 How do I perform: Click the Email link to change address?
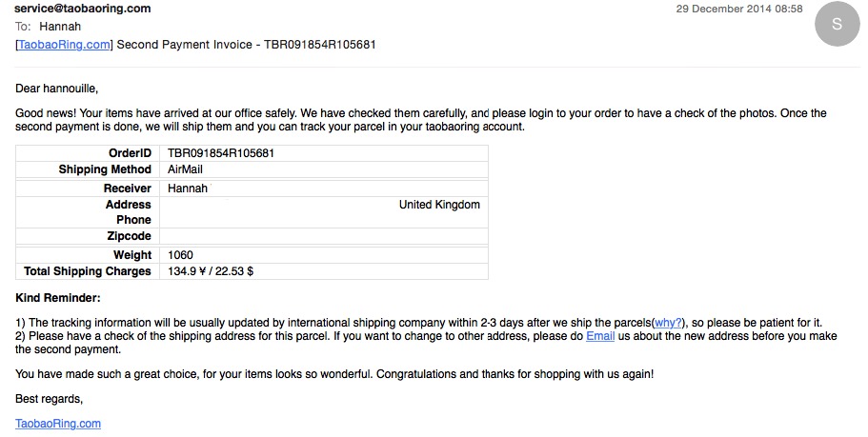600,336
